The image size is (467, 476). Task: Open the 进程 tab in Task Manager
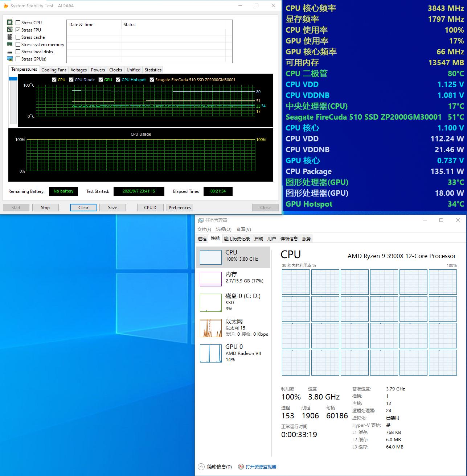(x=202, y=238)
